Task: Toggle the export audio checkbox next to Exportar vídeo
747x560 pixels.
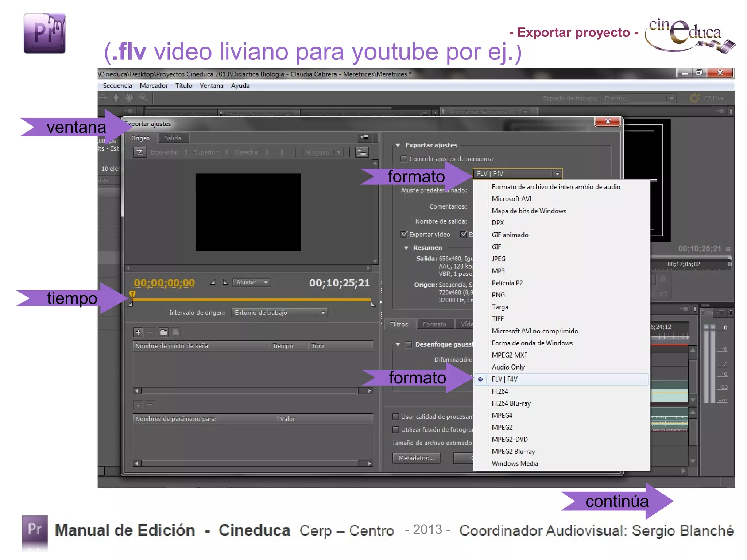Action: tap(464, 234)
